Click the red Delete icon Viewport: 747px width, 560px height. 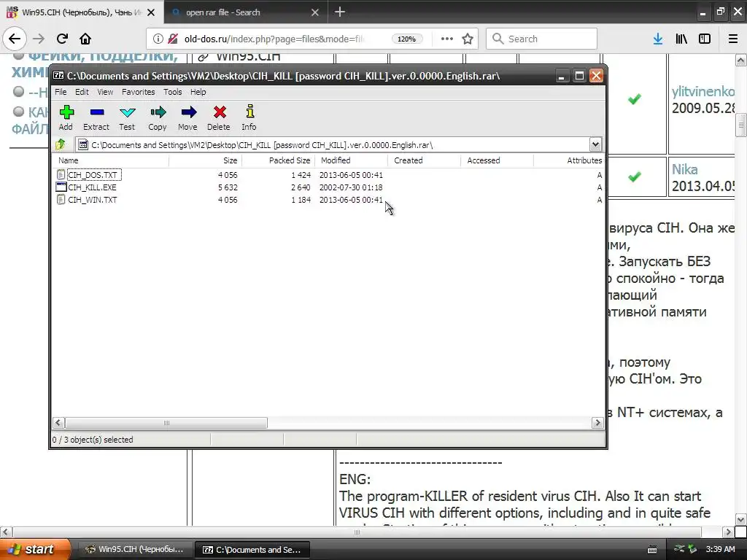coord(219,117)
